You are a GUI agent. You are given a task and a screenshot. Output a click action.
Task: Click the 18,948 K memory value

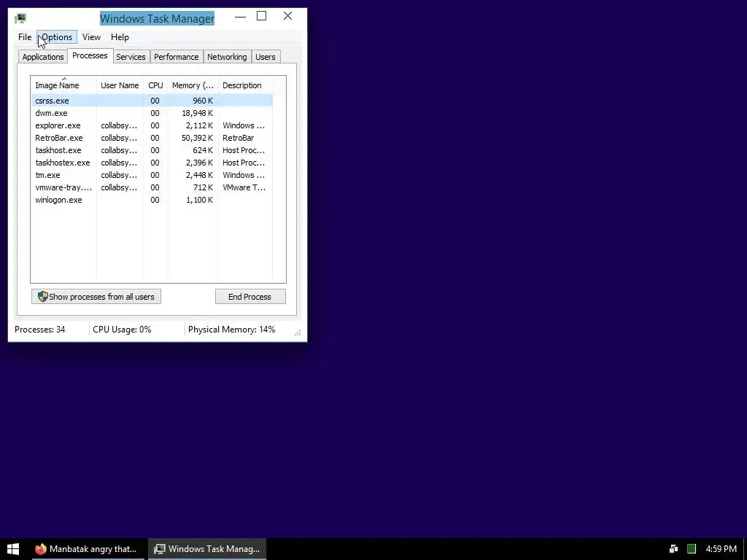tap(197, 113)
